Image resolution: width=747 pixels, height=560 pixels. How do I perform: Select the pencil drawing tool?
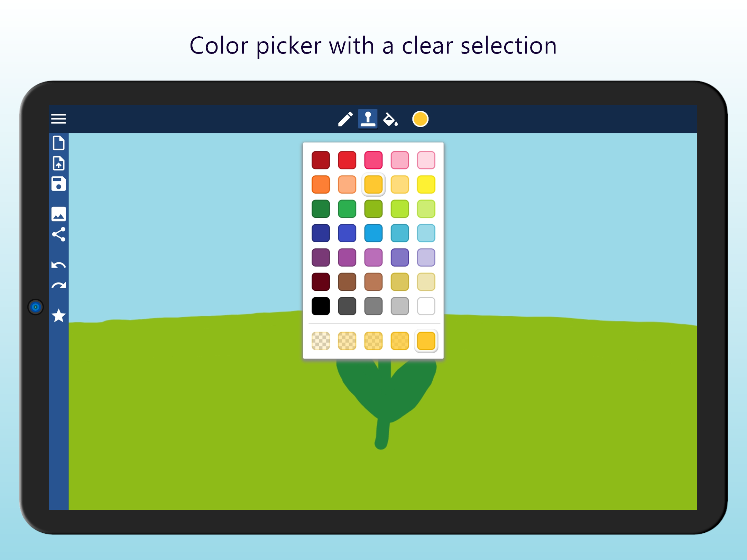click(x=345, y=119)
